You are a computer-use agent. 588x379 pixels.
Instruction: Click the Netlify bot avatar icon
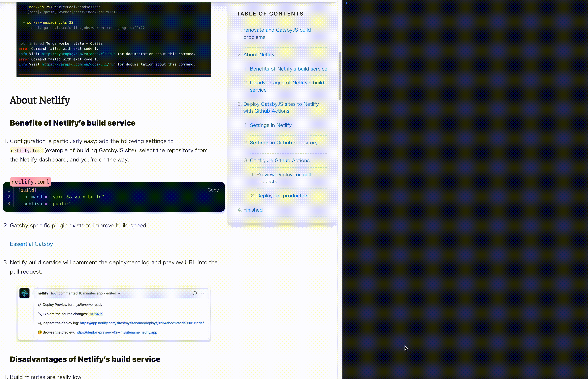coord(24,293)
